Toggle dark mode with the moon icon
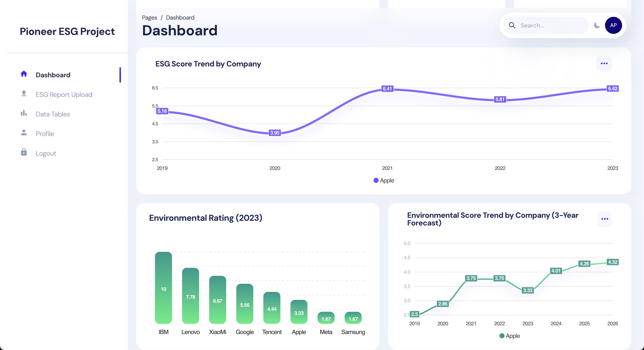644x350 pixels. coord(597,25)
